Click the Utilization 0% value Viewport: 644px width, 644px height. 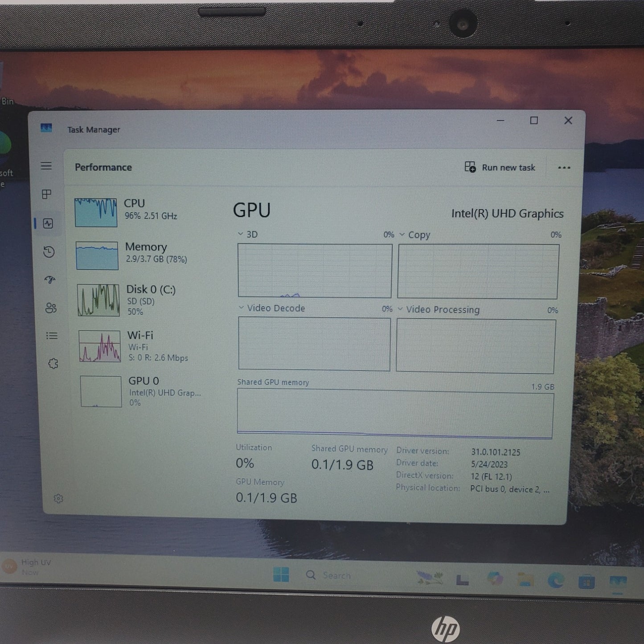[x=245, y=463]
